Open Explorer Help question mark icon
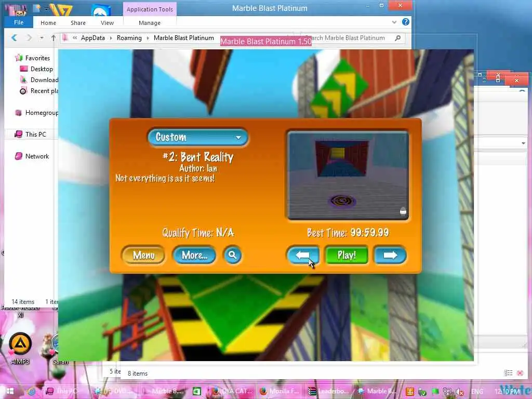 [405, 22]
